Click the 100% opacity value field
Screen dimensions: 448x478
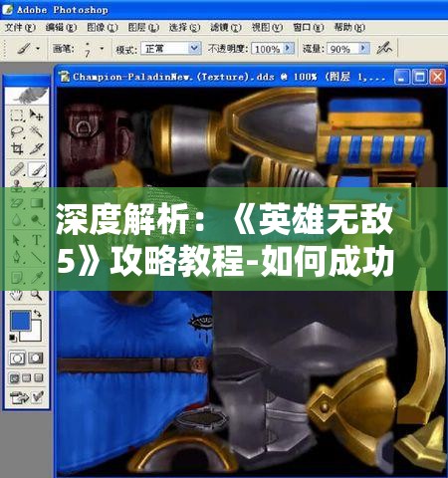point(268,49)
